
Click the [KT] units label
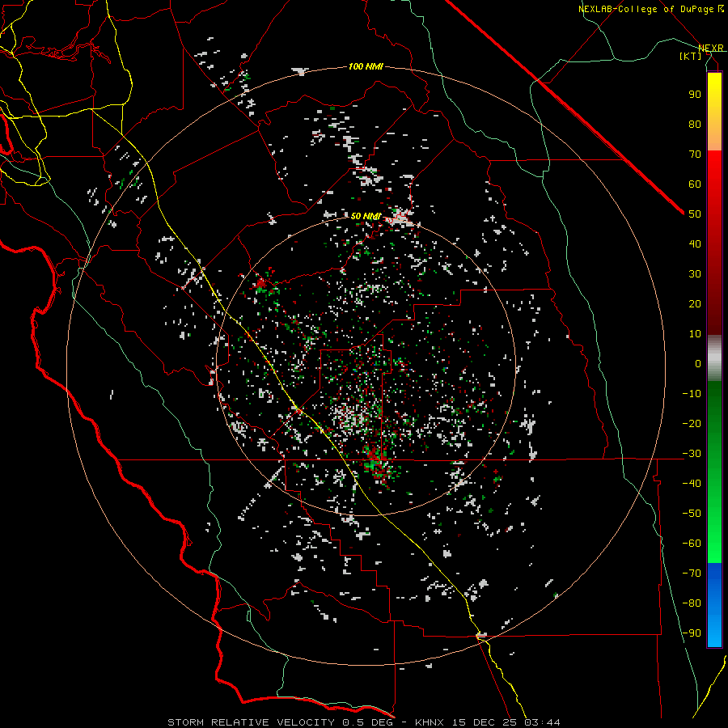tap(691, 56)
